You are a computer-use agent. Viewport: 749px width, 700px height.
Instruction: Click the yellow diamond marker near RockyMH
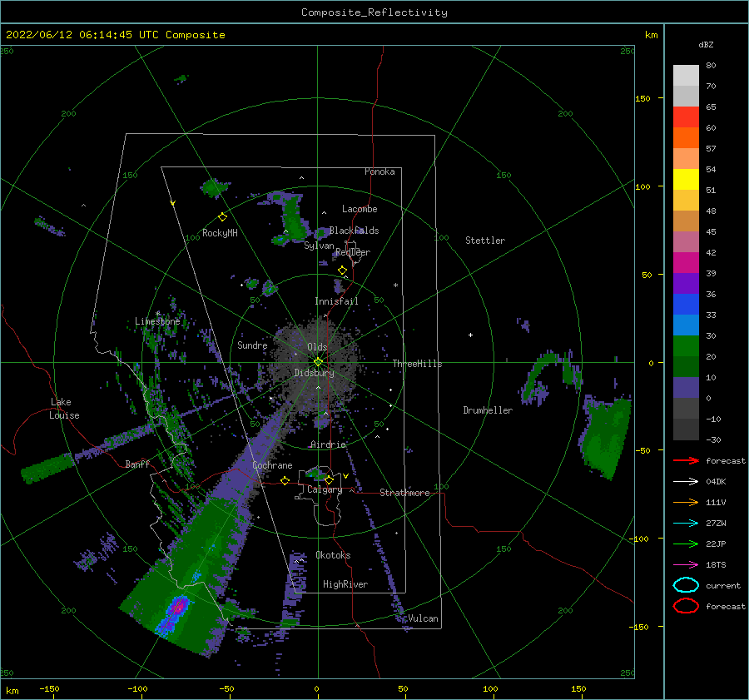(x=222, y=217)
